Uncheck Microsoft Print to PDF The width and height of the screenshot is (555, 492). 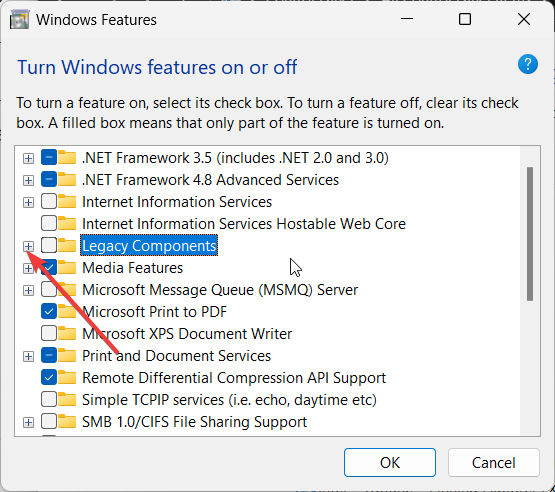pos(49,311)
